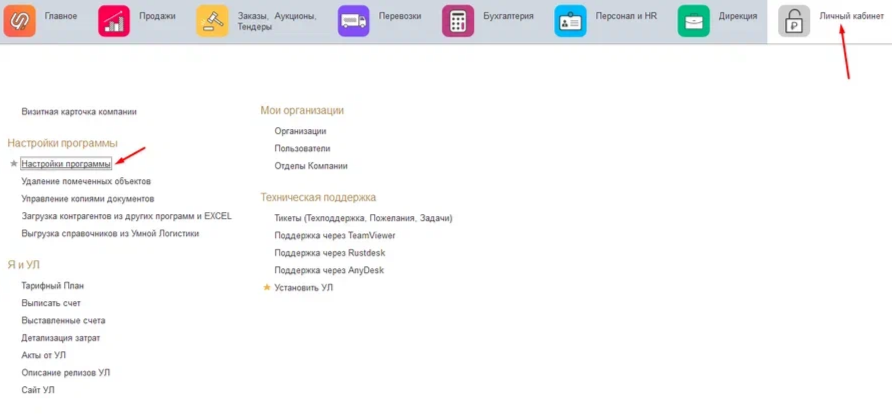Open Тикеты (Техподдержка, Пожелания, Задачи)
The height and width of the screenshot is (414, 892).
(364, 218)
